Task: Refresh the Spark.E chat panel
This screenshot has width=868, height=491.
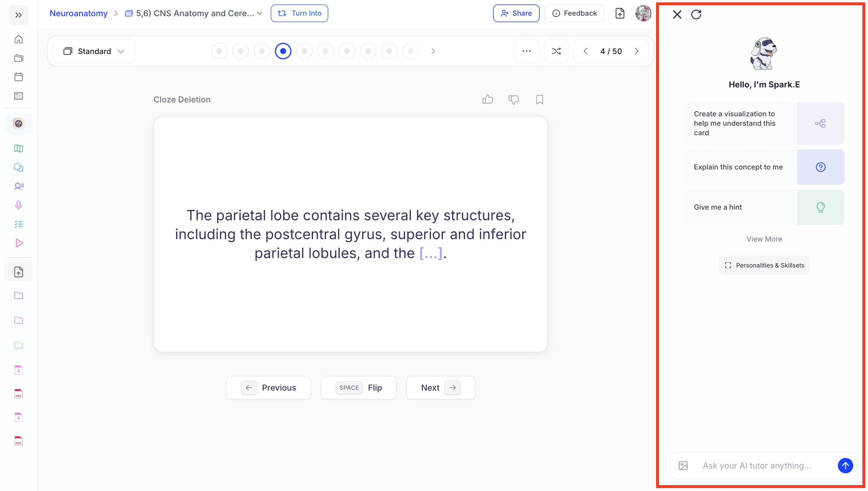Action: point(696,14)
